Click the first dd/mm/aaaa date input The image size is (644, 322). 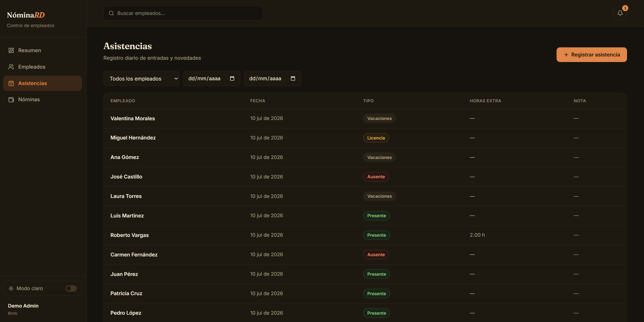211,78
